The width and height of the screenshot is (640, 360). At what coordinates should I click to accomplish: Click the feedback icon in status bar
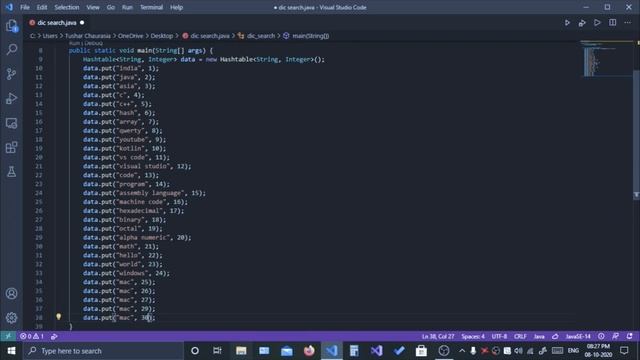(x=615, y=336)
